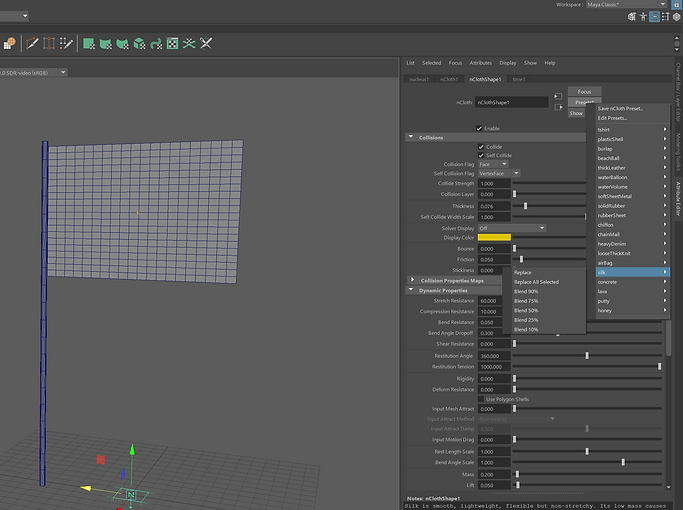This screenshot has height=510, width=683.
Task: Toggle the Attribute Editor icon
Action: [x=654, y=17]
